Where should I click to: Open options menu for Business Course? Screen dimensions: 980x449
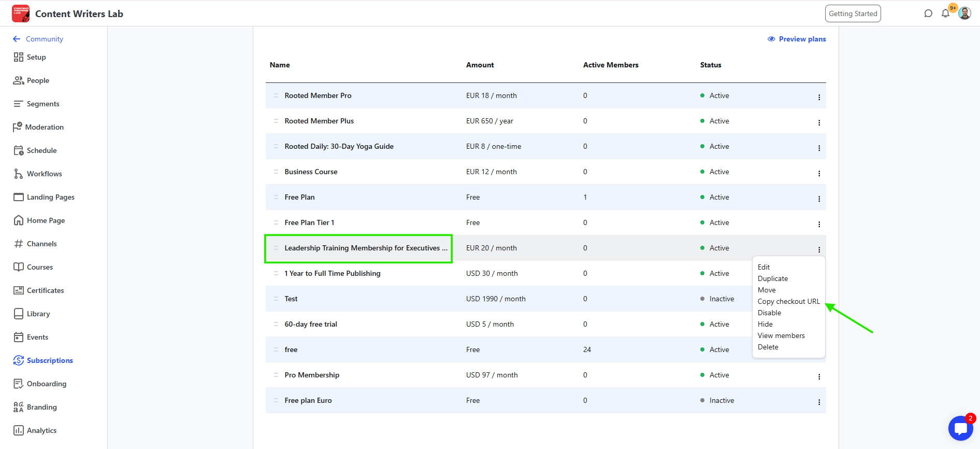[819, 173]
